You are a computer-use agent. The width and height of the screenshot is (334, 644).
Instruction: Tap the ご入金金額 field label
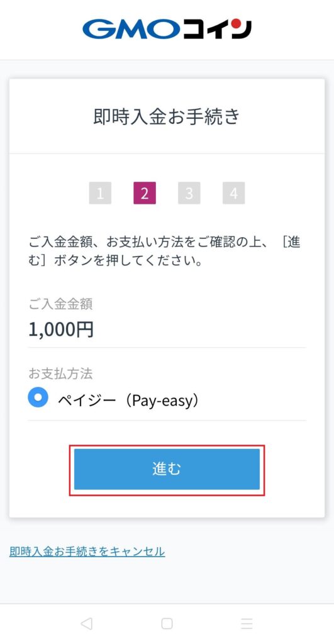[60, 304]
